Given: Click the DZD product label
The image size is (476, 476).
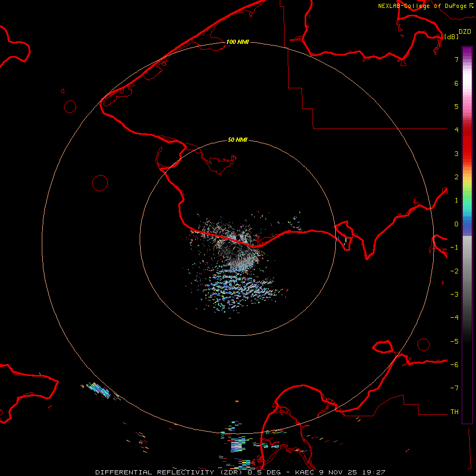Looking at the screenshot, I should tap(465, 32).
